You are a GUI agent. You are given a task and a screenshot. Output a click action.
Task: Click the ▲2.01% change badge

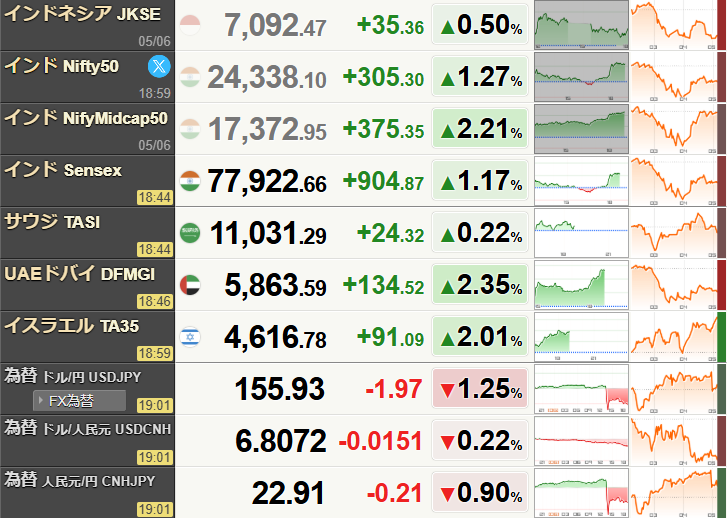click(x=480, y=337)
